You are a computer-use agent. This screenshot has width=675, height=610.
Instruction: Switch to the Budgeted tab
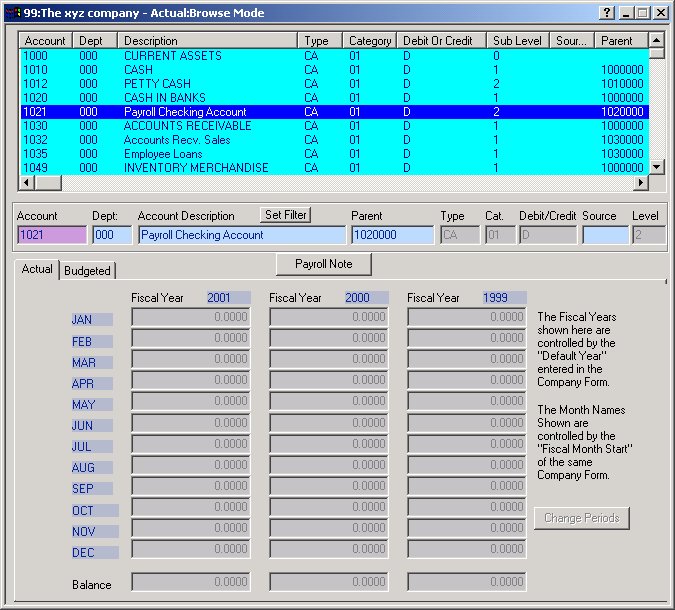(x=88, y=271)
